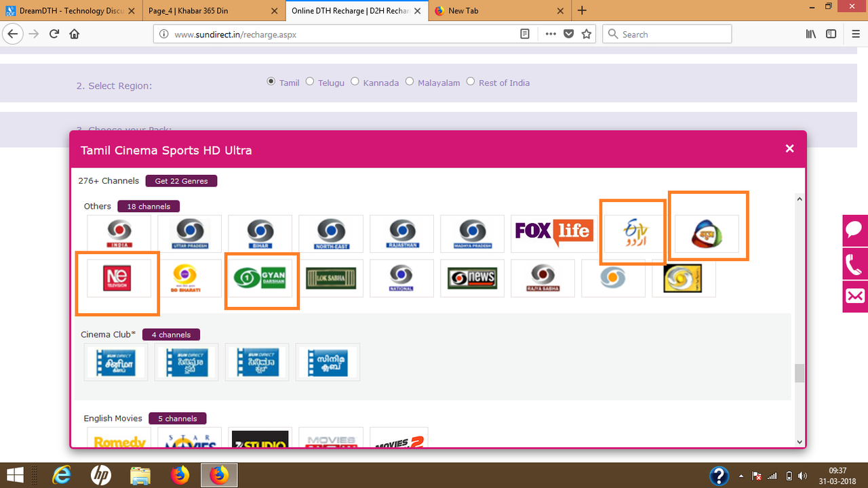This screenshot has height=488, width=868.
Task: Switch to the Online DTH Recharge tab
Action: (356, 11)
